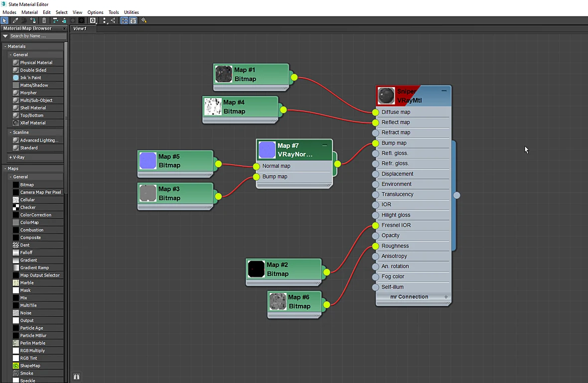Collapse the Materials group
Image resolution: width=588 pixels, height=383 pixels.
[x=5, y=46]
